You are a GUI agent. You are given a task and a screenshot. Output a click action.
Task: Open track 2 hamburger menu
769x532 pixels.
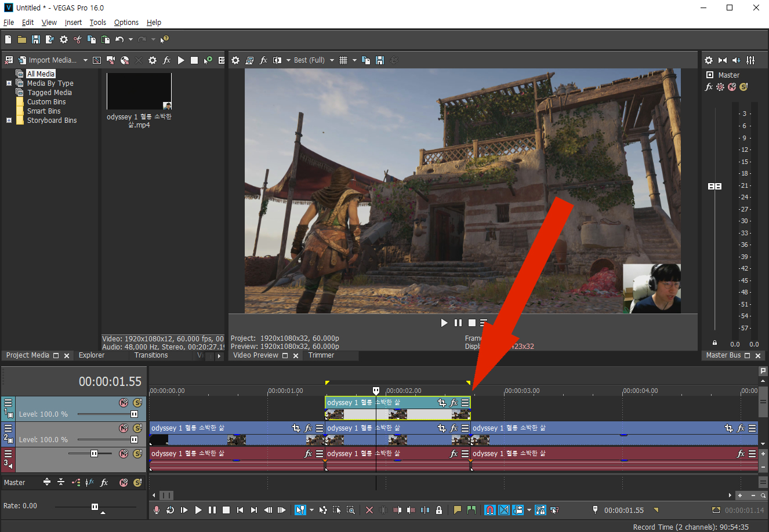tap(8, 428)
